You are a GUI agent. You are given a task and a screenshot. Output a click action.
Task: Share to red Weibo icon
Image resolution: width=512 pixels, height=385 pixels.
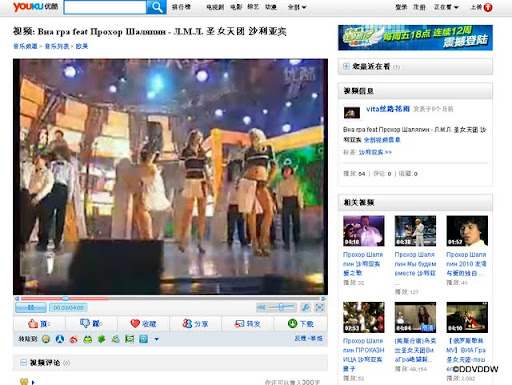tap(74, 339)
